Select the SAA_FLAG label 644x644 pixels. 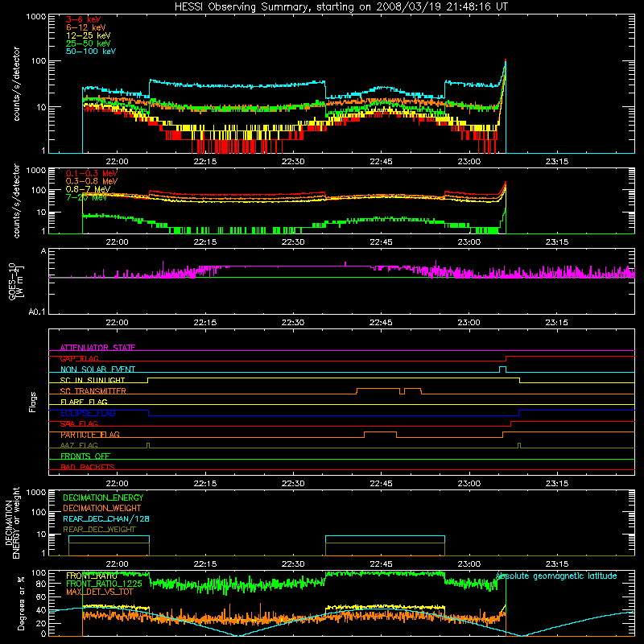(79, 423)
